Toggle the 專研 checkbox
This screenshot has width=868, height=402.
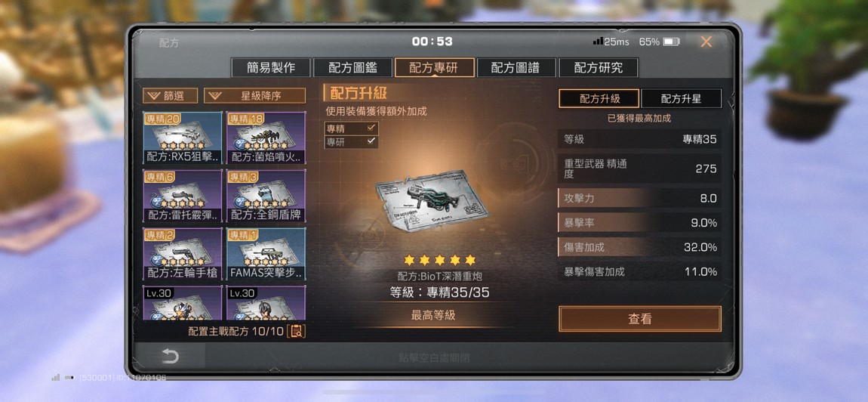click(x=371, y=141)
